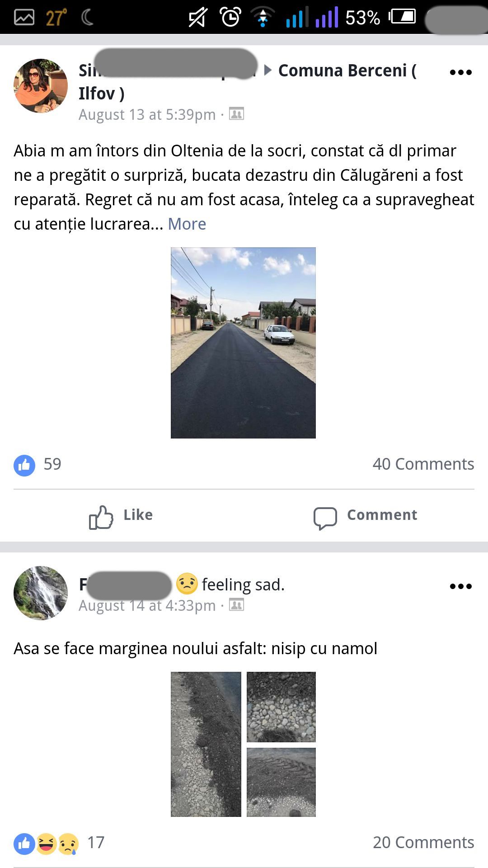Tap the alarm clock status icon
This screenshot has width=488, height=868.
click(230, 17)
